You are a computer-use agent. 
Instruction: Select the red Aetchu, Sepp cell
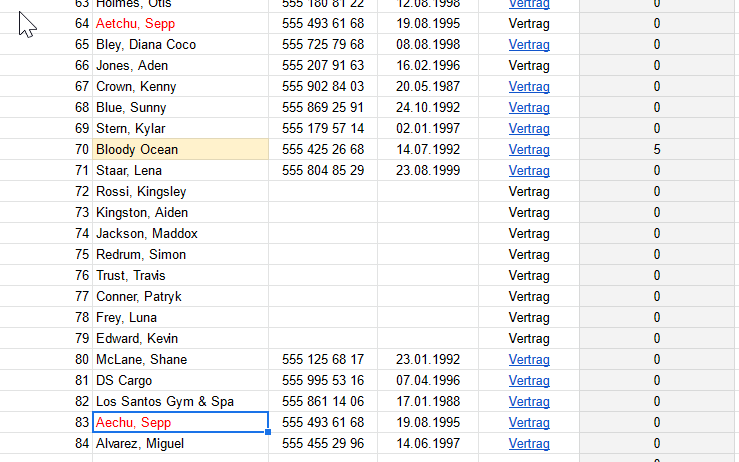pos(181,24)
